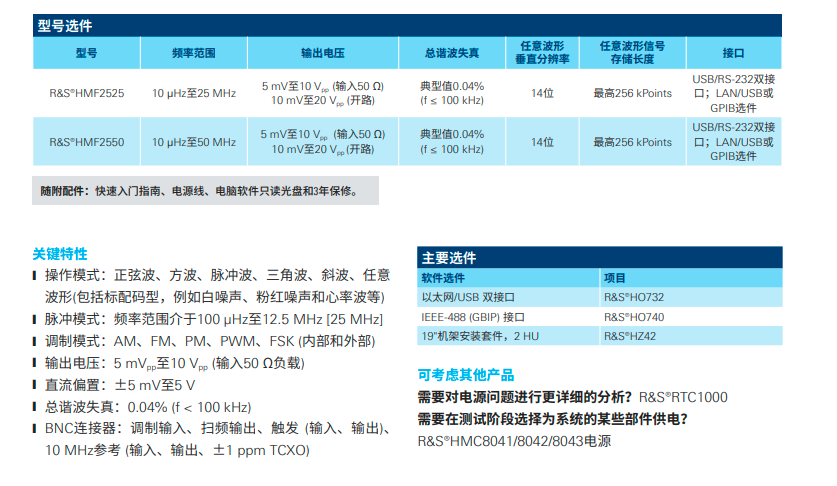Select the 直流偏置 bullet line
The image size is (837, 486).
coord(120,385)
